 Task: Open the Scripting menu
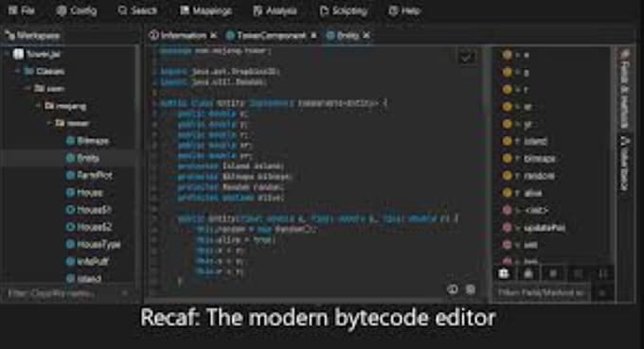coord(344,10)
